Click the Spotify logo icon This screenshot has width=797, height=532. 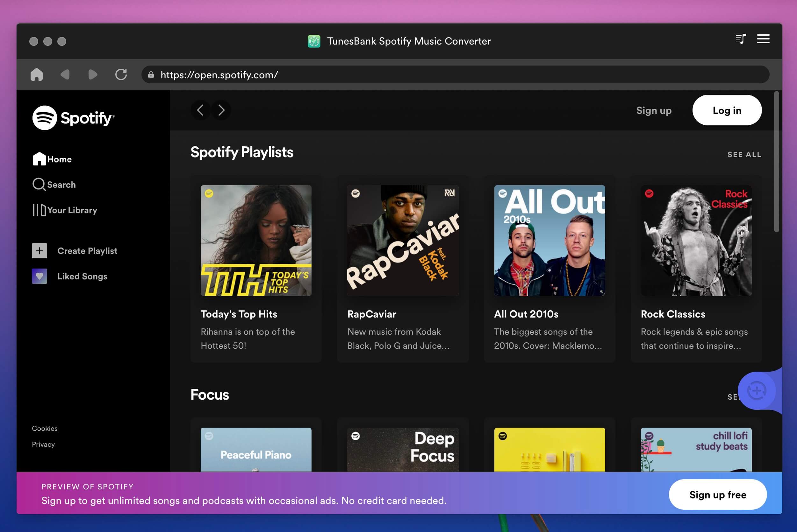point(45,117)
